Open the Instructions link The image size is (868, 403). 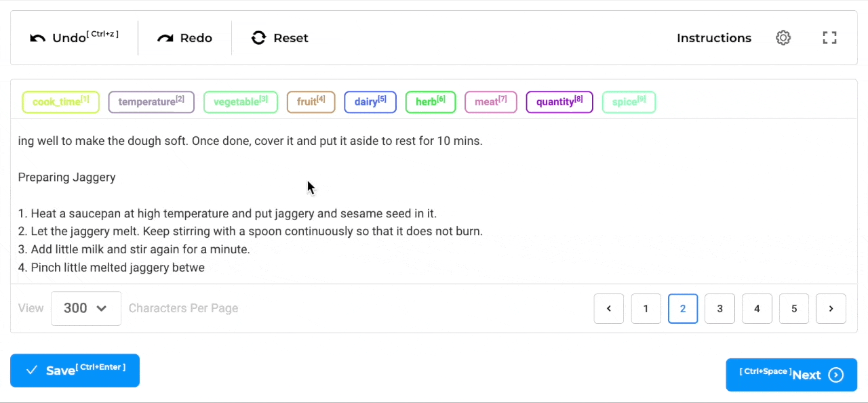[714, 38]
